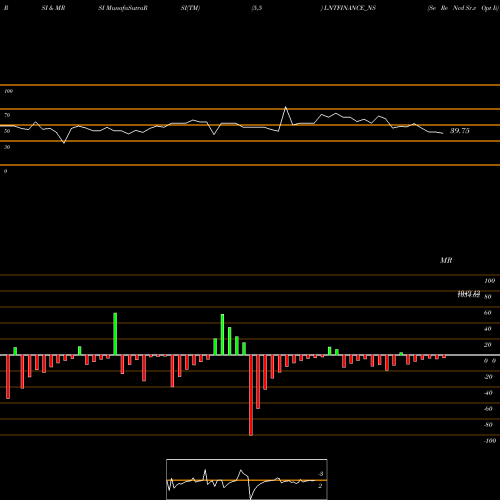This screenshot has width=500, height=500.
Task: Open the mini overview chart thumbnail
Action: point(247,479)
